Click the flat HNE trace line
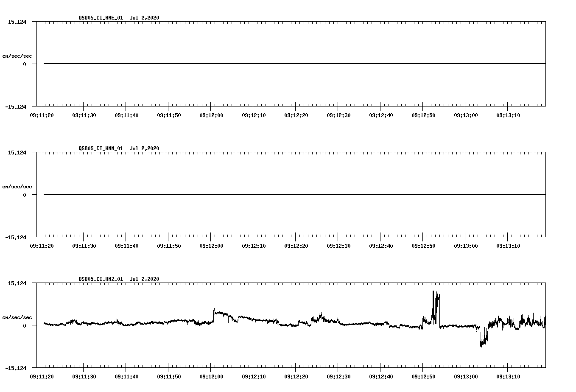 [x=294, y=64]
